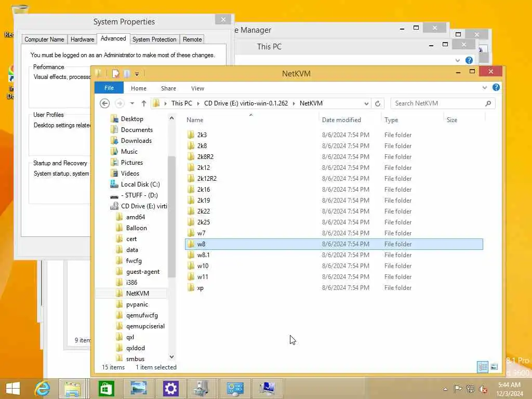Click New Folder quick access icon
Viewport: 532px width, 399px height.
tap(127, 74)
